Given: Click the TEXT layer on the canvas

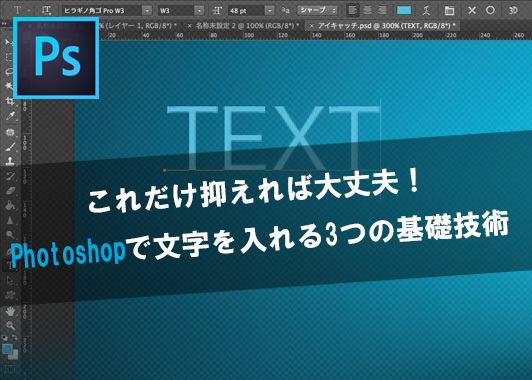Looking at the screenshot, I should pyautogui.click(x=273, y=137).
